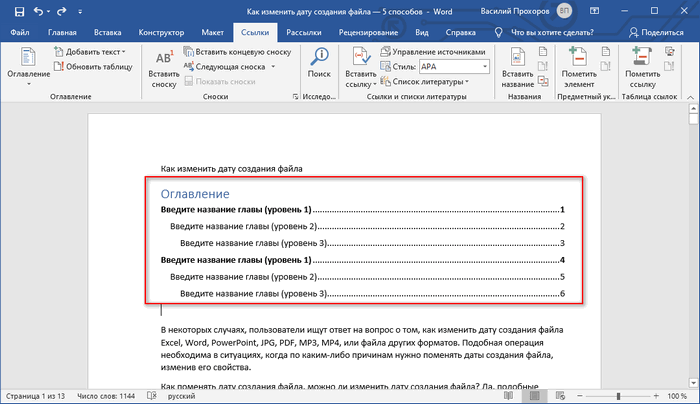The image size is (700, 404).
Task: Click the zoom slider handle
Action: (618, 396)
